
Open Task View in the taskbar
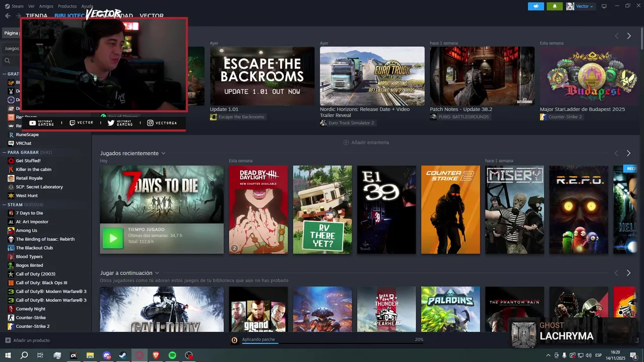pos(40,355)
